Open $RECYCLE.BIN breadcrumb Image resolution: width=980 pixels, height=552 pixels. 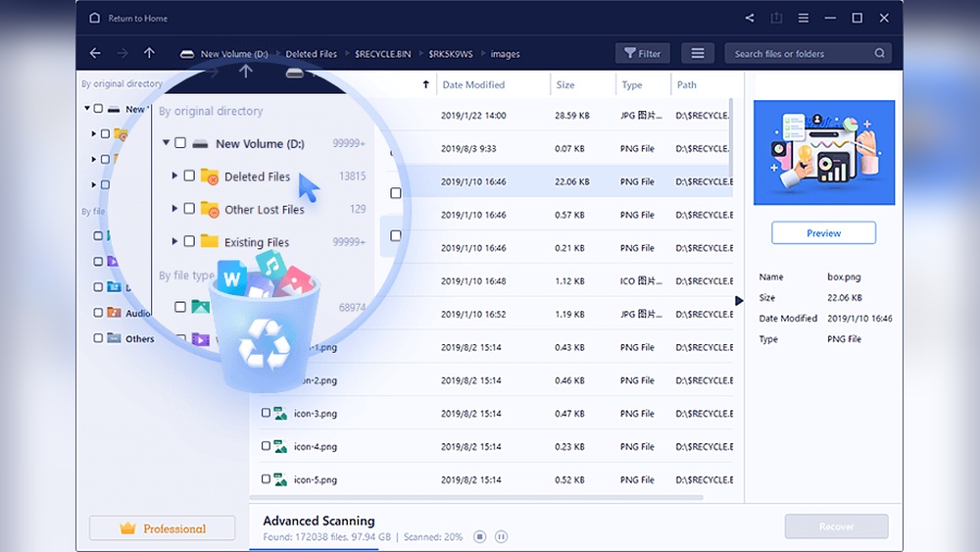382,54
